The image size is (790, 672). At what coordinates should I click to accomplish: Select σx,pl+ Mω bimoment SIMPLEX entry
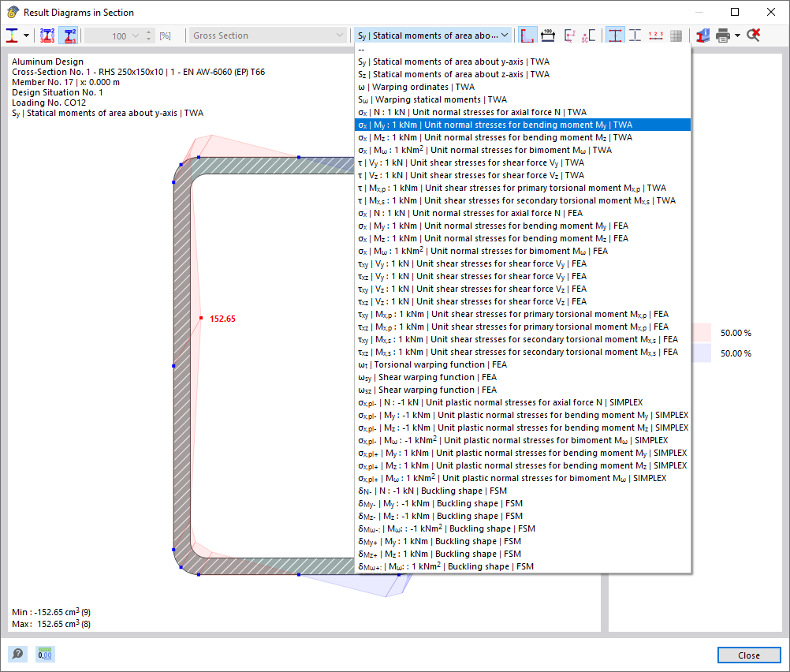523,477
